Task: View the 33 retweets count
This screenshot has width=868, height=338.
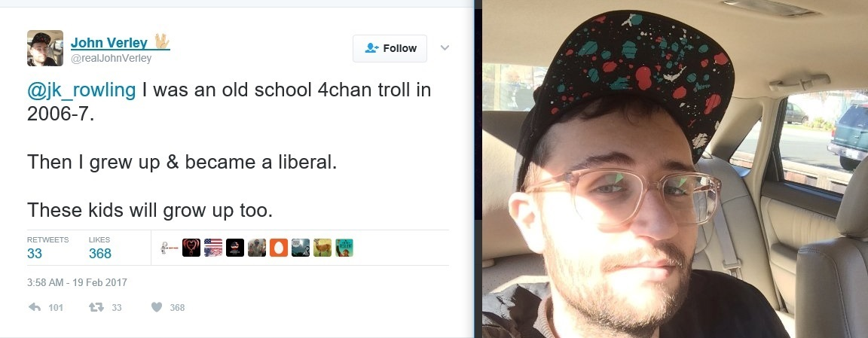Action: [x=35, y=254]
